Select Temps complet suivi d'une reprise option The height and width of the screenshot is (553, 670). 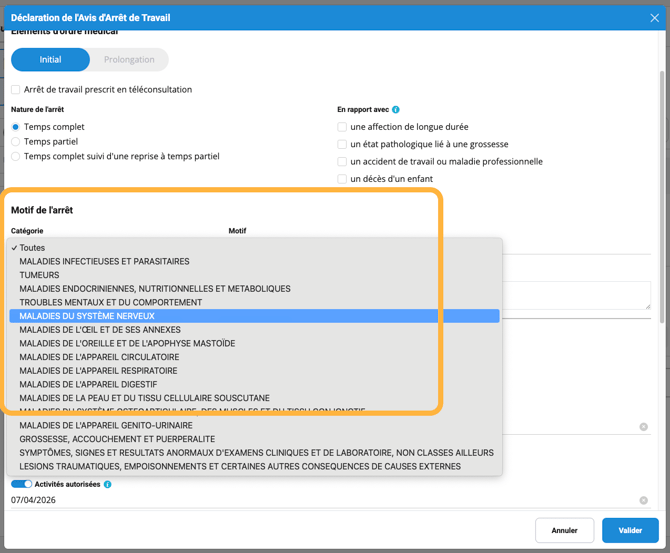(16, 156)
